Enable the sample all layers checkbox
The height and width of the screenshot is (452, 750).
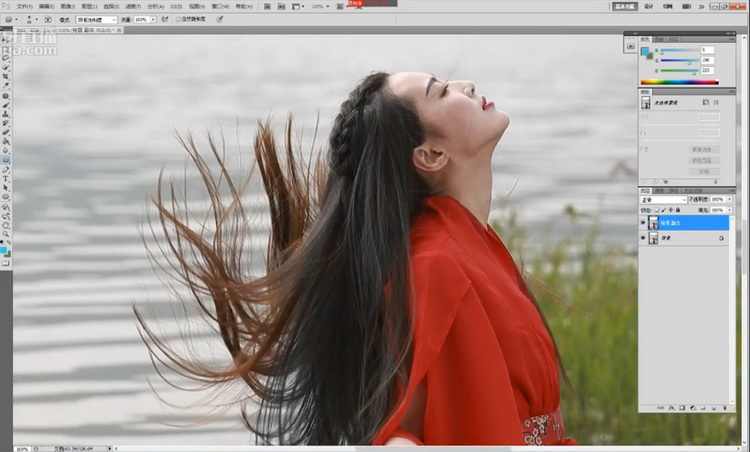click(x=179, y=19)
